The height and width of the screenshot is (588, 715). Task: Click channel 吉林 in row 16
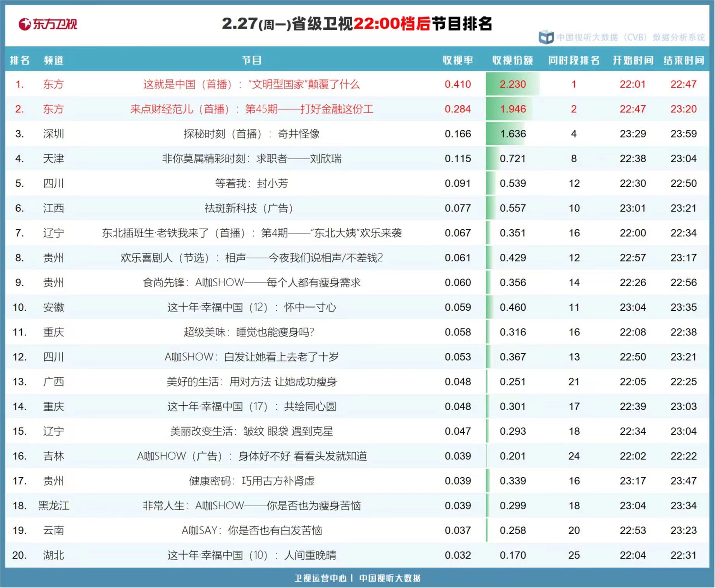coord(53,456)
